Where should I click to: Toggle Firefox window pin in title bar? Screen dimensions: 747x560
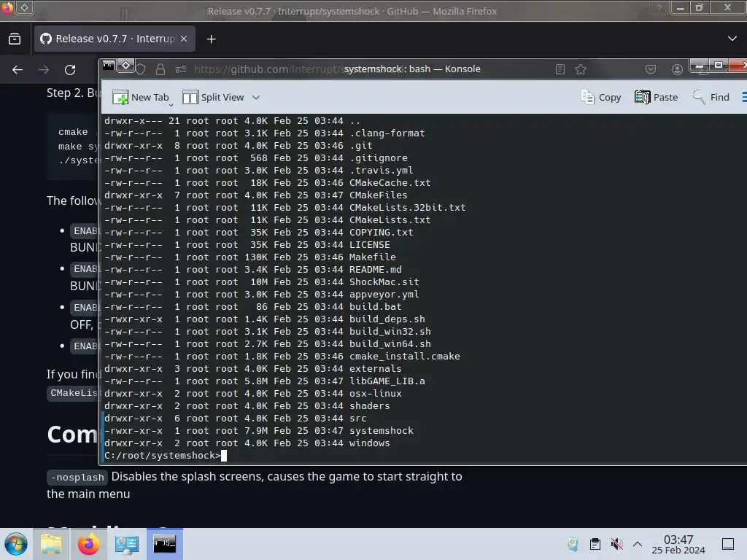25,7
